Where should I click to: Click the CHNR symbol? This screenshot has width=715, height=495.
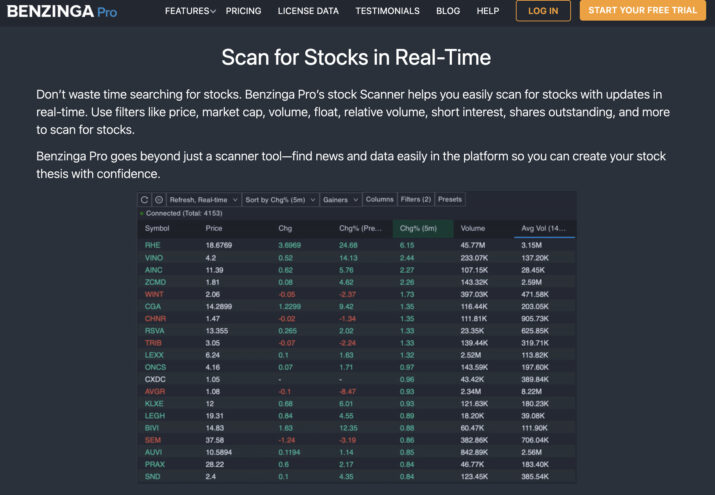155,319
